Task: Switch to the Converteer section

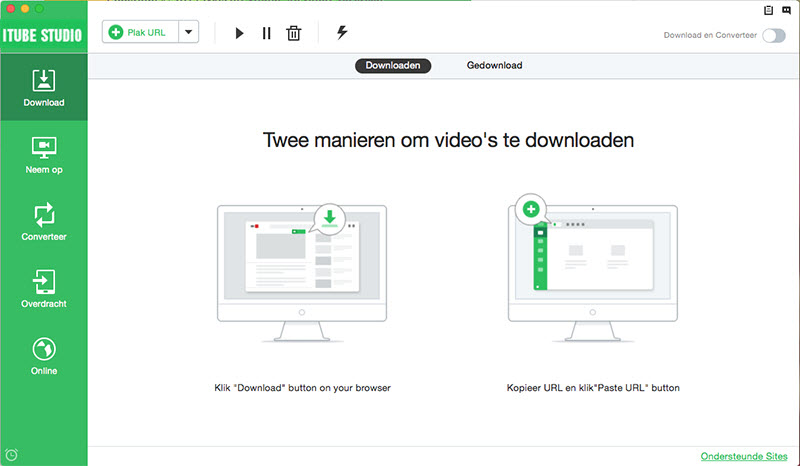Action: coord(44,222)
